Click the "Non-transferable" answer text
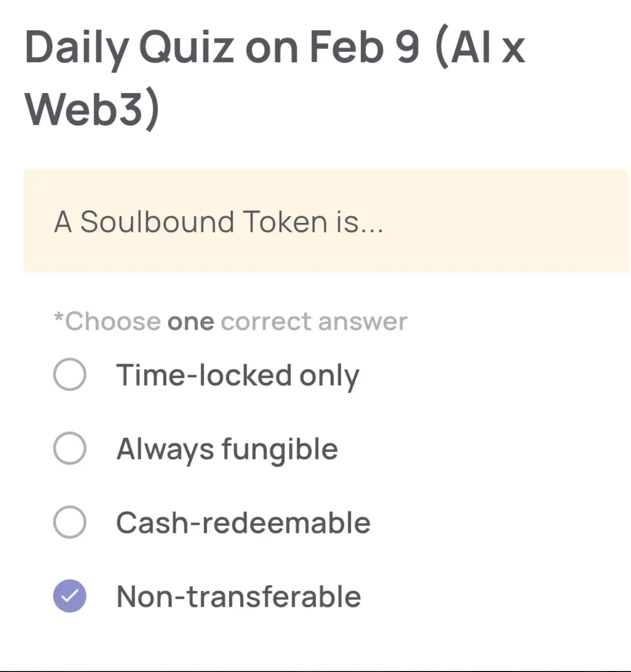Viewport: 631px width, 672px height. 238,597
